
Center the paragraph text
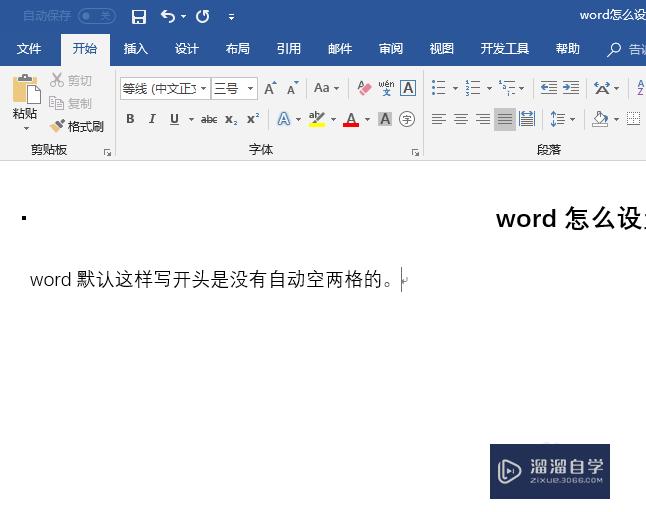(x=461, y=119)
